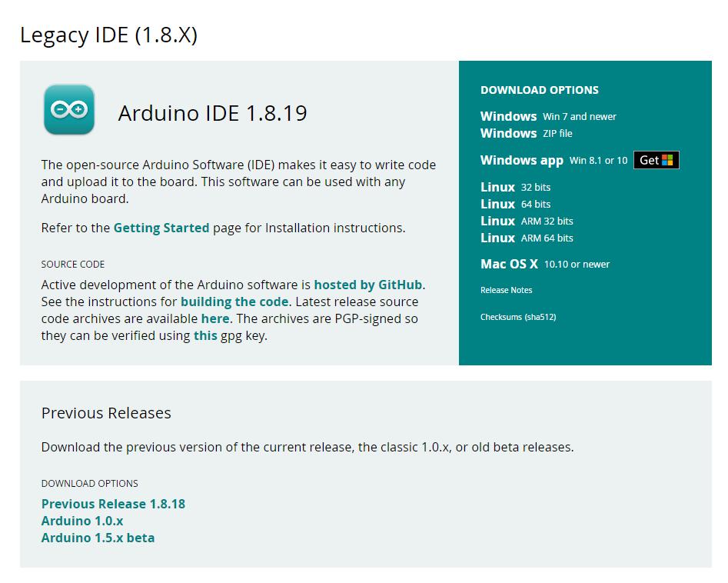Download Linux ARM 32 bits version

click(527, 221)
